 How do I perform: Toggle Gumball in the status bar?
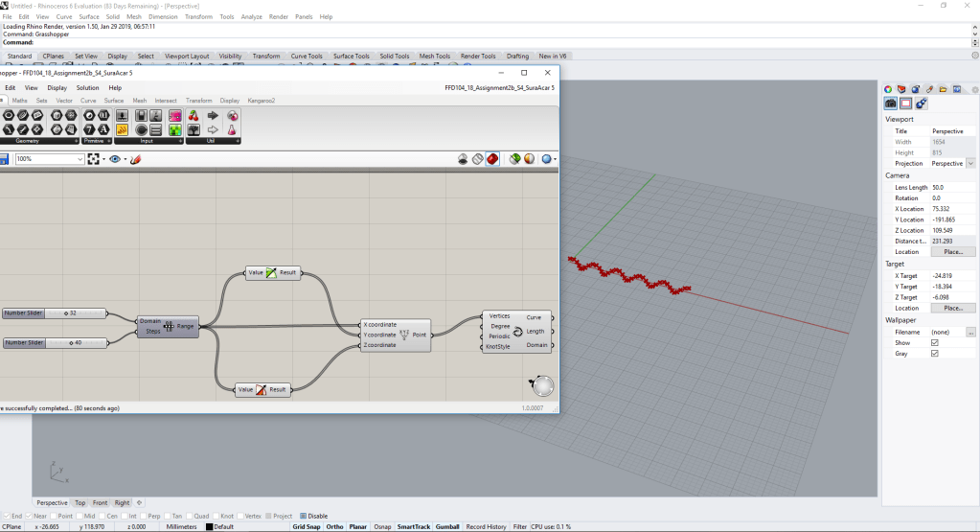(447, 526)
